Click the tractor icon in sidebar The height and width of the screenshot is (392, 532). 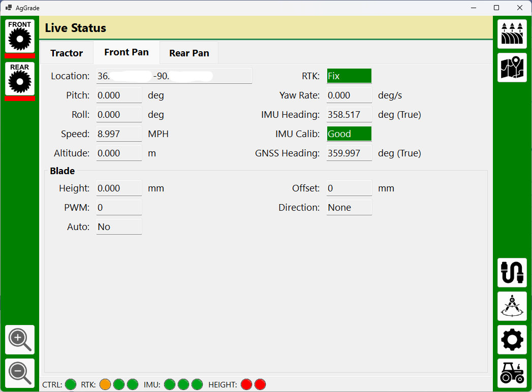point(512,372)
